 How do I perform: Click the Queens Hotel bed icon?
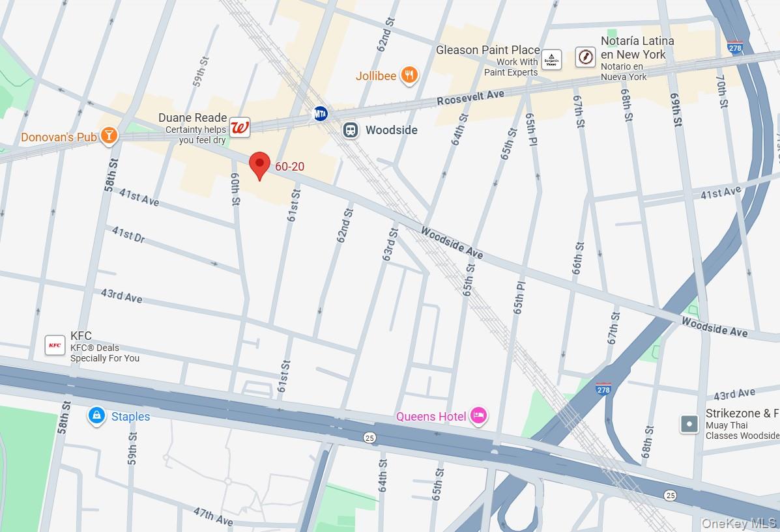point(478,415)
